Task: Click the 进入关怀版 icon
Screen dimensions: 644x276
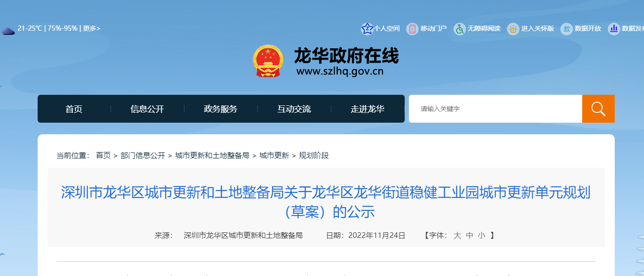Action: (x=513, y=29)
